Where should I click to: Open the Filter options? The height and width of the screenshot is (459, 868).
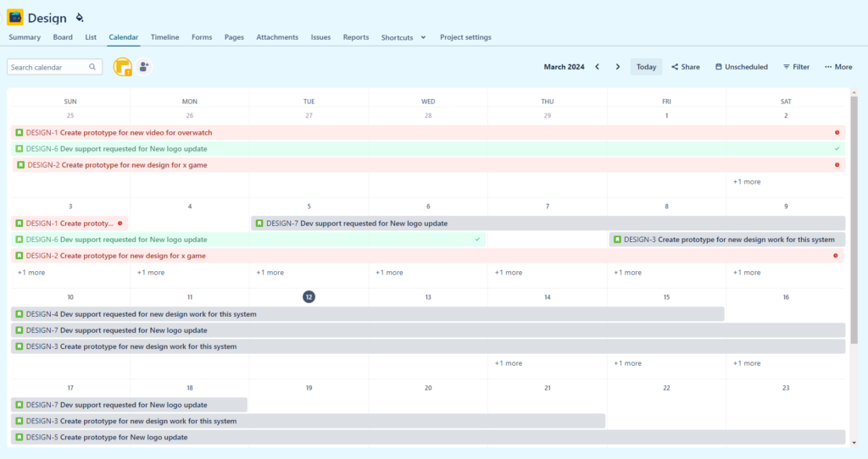click(x=796, y=67)
